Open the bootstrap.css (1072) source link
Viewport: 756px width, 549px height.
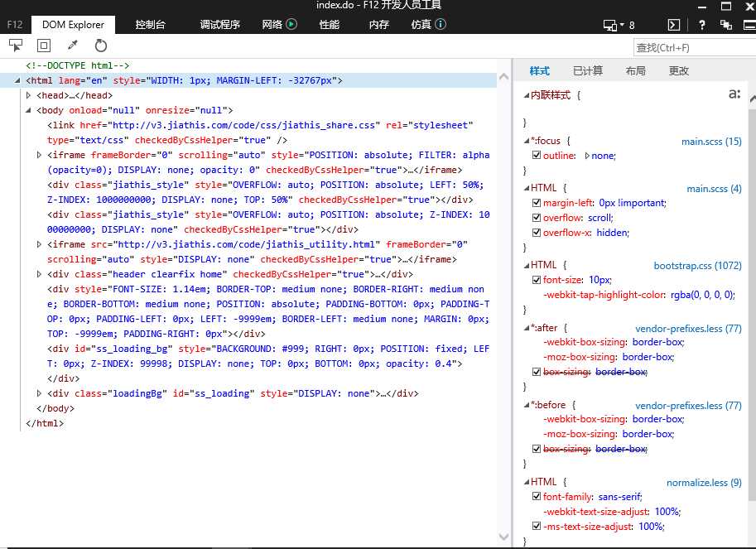click(x=698, y=266)
